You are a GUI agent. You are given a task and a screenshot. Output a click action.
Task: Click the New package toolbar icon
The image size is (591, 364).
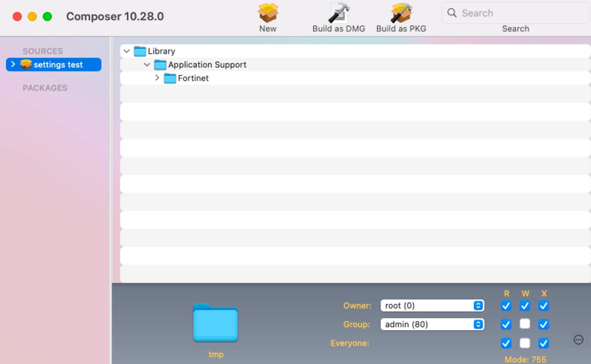[268, 13]
